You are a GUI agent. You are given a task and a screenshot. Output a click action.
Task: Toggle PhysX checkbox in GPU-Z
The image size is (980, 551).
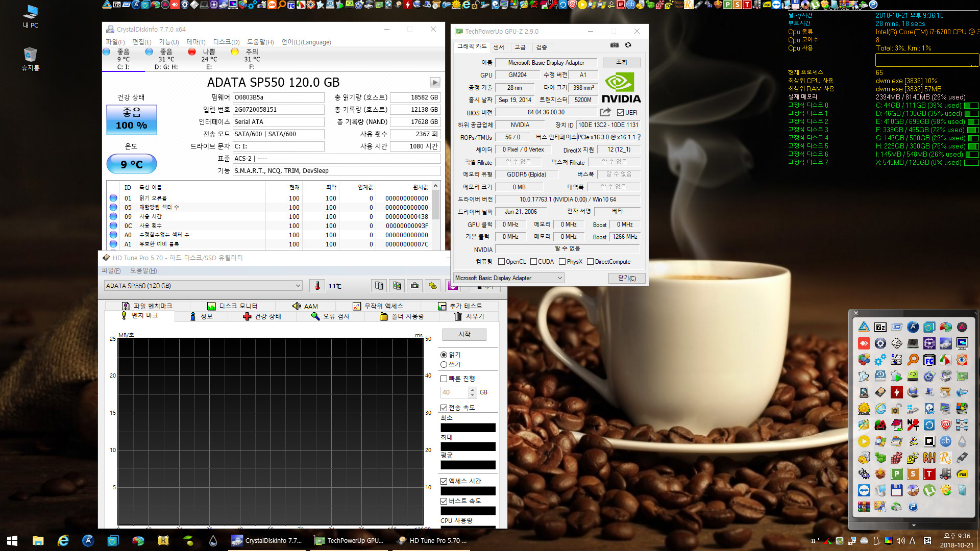pos(562,262)
